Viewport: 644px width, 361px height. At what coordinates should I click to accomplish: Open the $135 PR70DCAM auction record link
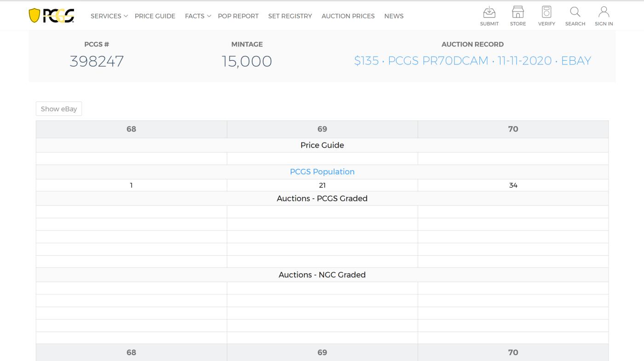click(x=472, y=61)
